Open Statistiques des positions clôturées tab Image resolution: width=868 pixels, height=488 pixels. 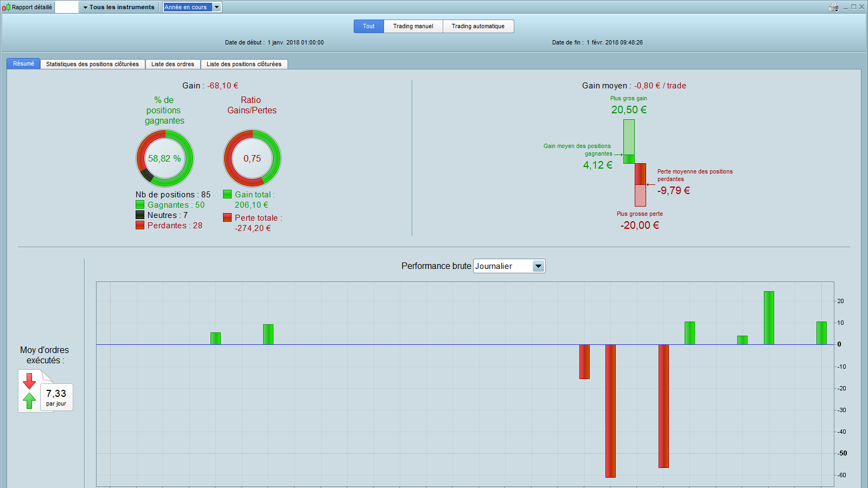(x=92, y=64)
